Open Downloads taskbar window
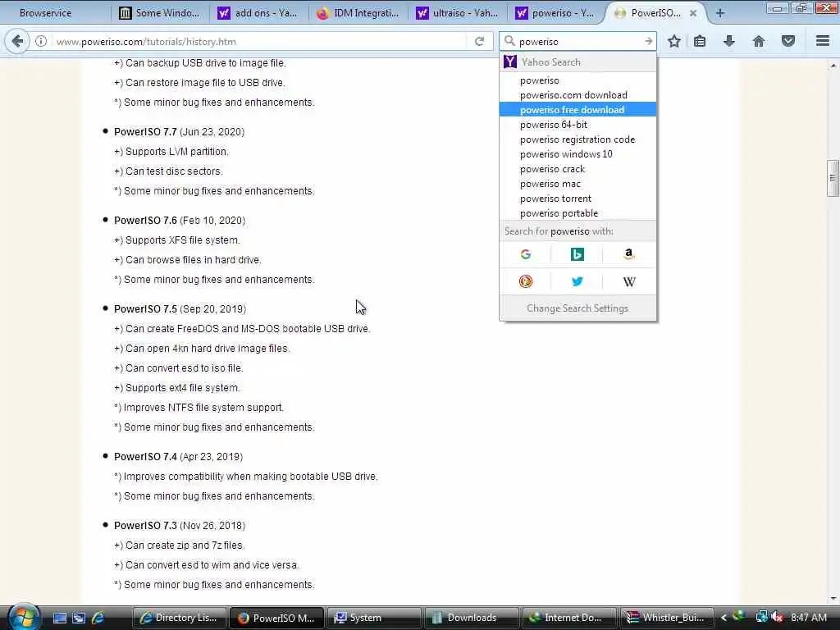This screenshot has width=840, height=630. tap(471, 618)
